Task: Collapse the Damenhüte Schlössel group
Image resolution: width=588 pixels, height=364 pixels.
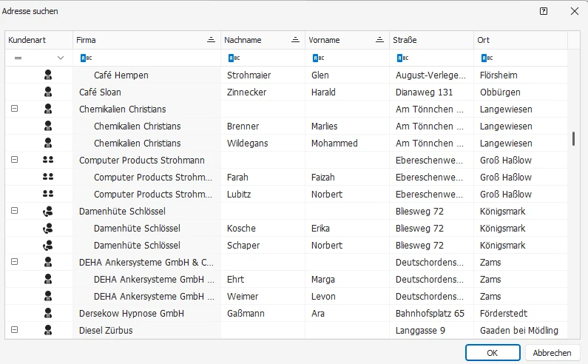Action: click(x=14, y=211)
